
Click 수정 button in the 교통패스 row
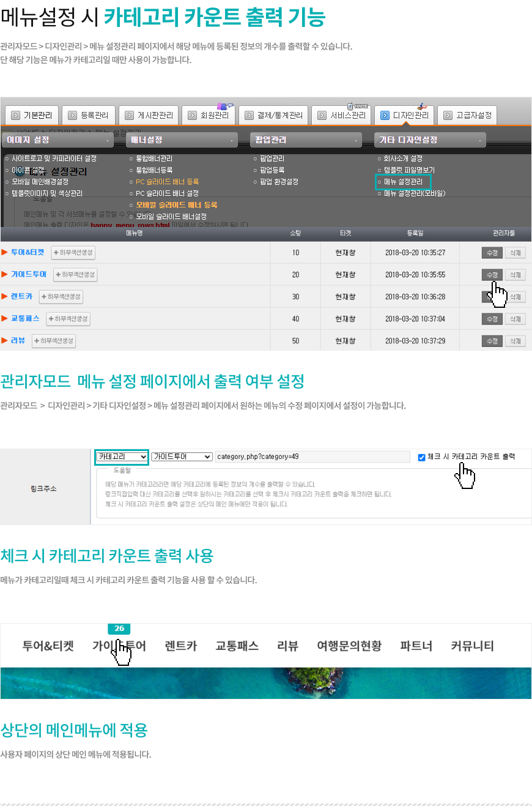492,319
